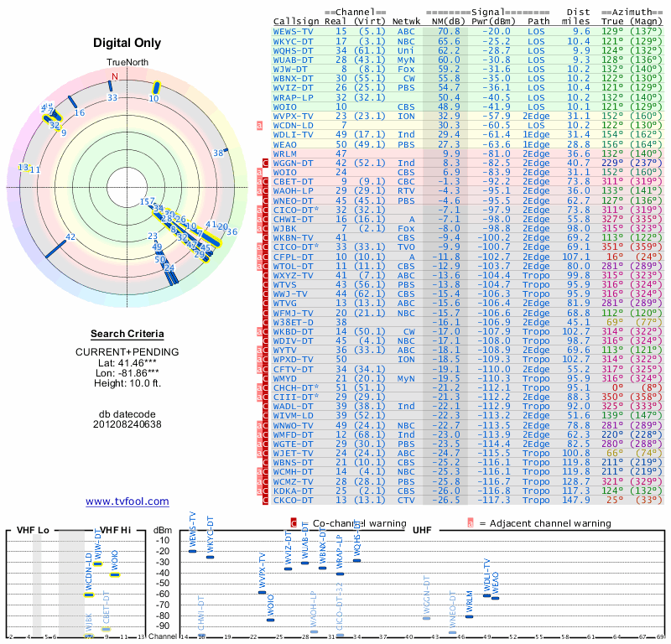Click the adjacent-channel warning icon beside WCDN-LD
This screenshot has width=671, height=644.
pyautogui.click(x=259, y=126)
